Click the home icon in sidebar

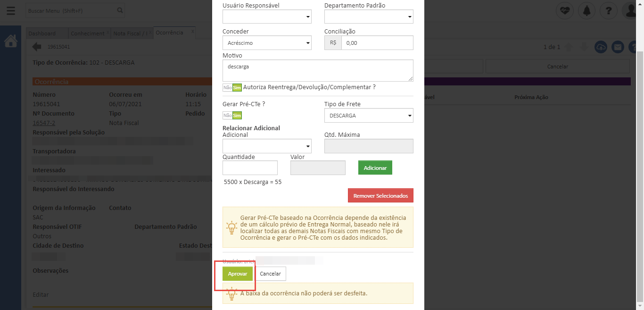coord(11,42)
